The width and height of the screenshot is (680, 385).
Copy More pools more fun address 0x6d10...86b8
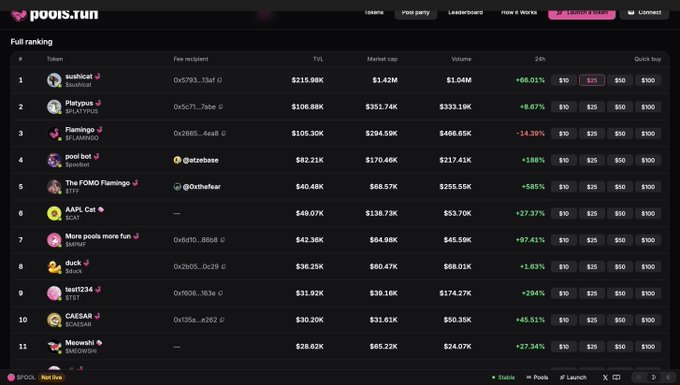coord(222,240)
